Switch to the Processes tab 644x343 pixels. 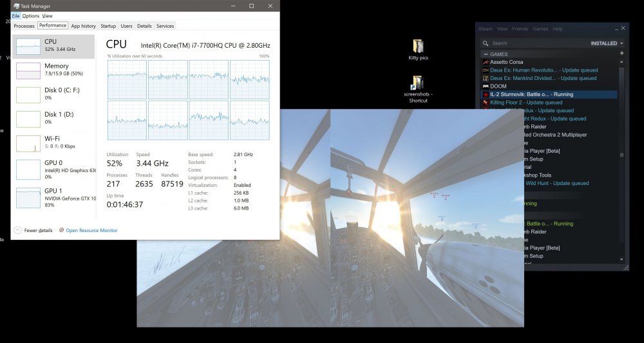[24, 26]
